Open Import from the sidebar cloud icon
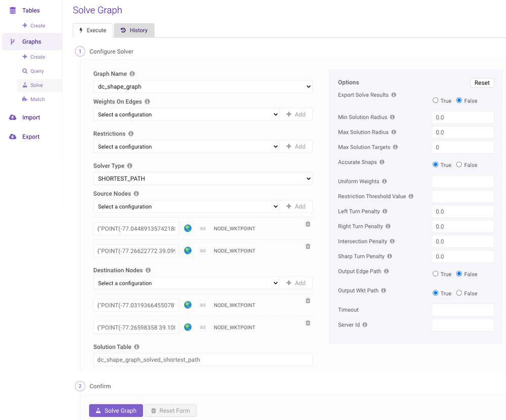 [x=13, y=117]
